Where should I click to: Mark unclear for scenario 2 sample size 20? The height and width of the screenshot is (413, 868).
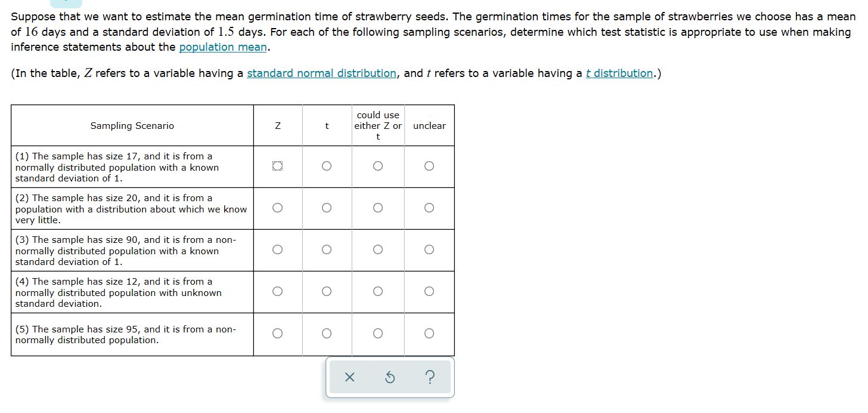coord(429,208)
